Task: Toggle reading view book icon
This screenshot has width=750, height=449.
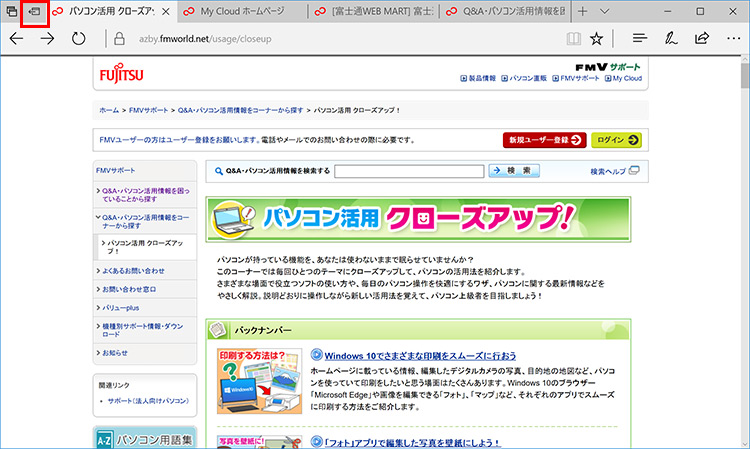Action: pos(572,39)
